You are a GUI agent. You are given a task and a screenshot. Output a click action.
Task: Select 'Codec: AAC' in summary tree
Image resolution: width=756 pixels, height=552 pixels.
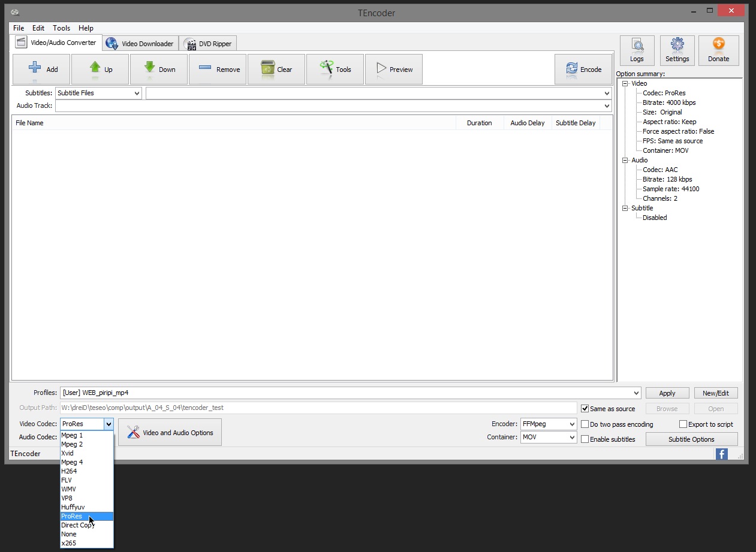pos(660,170)
